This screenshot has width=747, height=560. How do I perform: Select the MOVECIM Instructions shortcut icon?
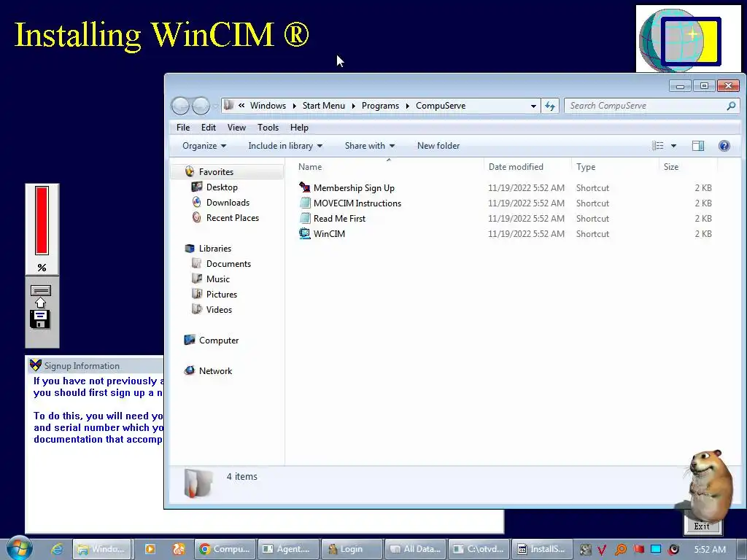[x=305, y=203]
